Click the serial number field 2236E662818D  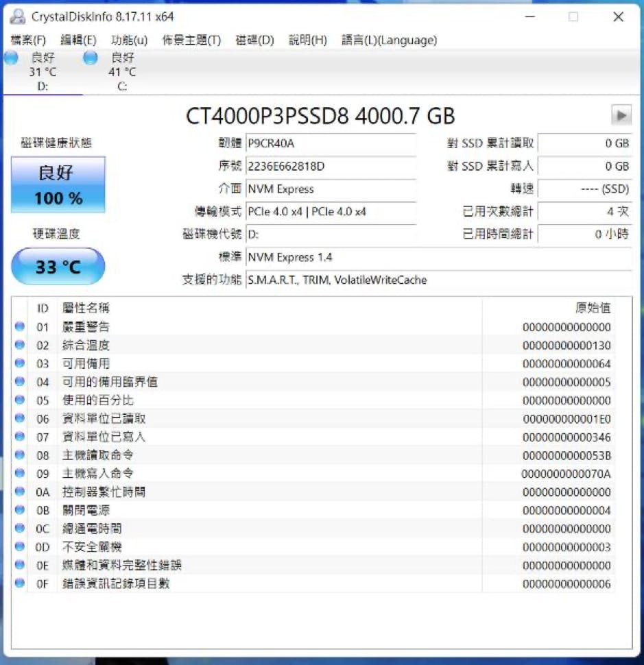[331, 166]
